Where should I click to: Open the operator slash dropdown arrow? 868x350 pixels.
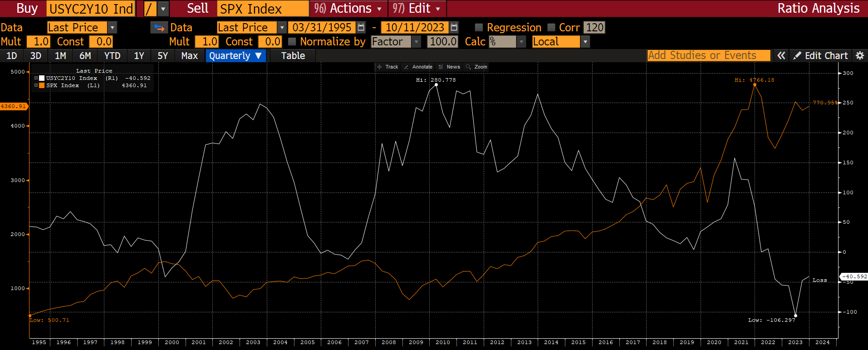tap(164, 9)
